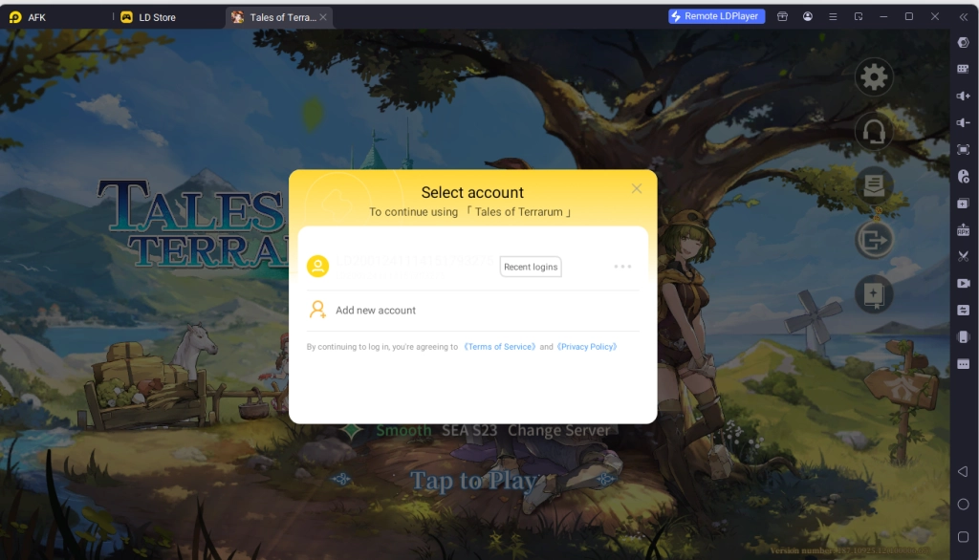The height and width of the screenshot is (560, 979).
Task: Open the Recent logins dropdown
Action: click(531, 267)
